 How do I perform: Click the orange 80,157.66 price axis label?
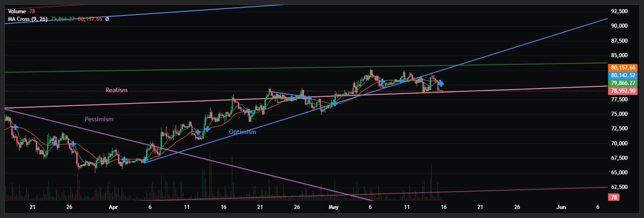623,68
